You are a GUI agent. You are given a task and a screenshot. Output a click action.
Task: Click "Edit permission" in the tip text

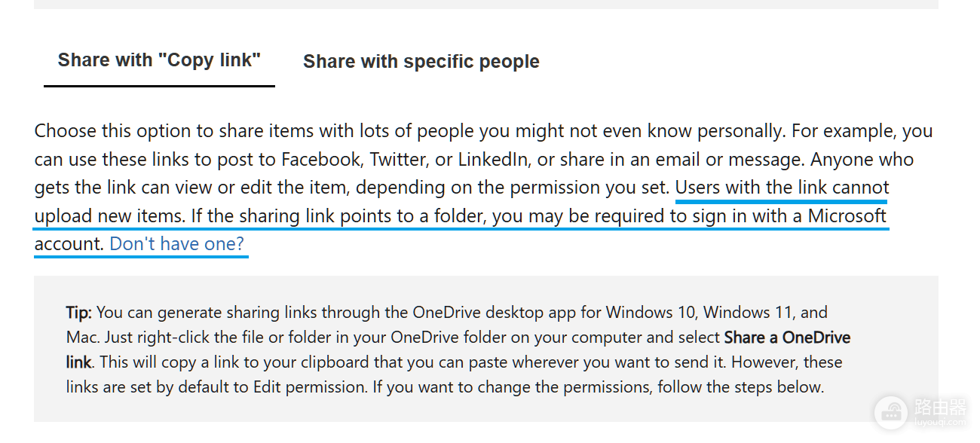(311, 387)
